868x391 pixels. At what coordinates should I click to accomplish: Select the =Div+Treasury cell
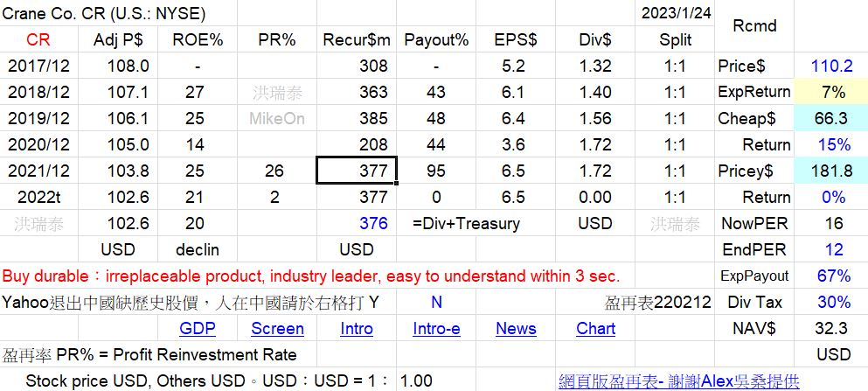(466, 223)
